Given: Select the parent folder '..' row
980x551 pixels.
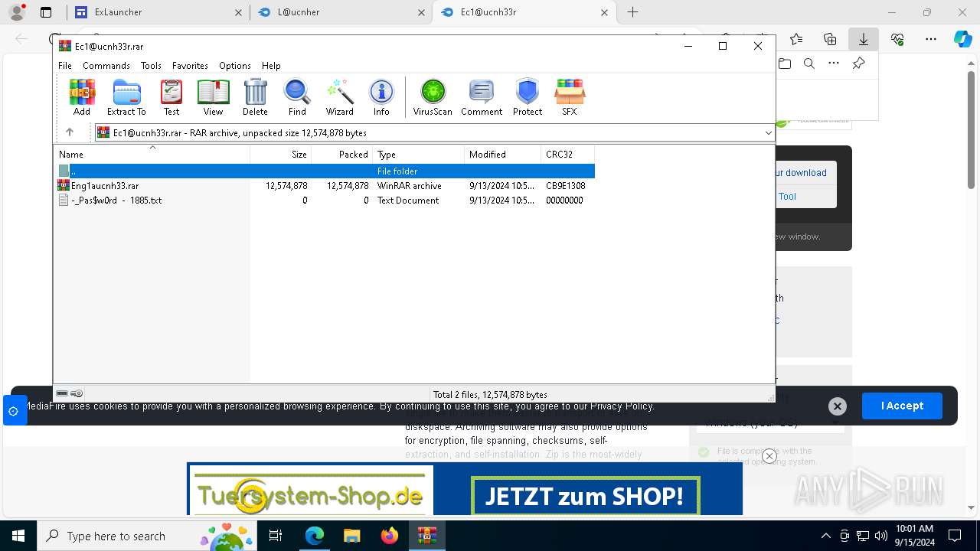Looking at the screenshot, I should [325, 171].
